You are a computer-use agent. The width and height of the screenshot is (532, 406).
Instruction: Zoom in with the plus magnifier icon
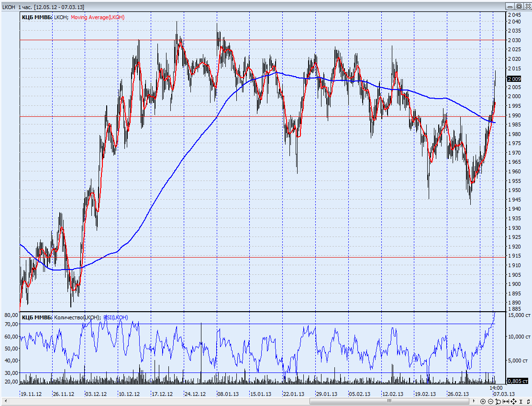(x=483, y=402)
